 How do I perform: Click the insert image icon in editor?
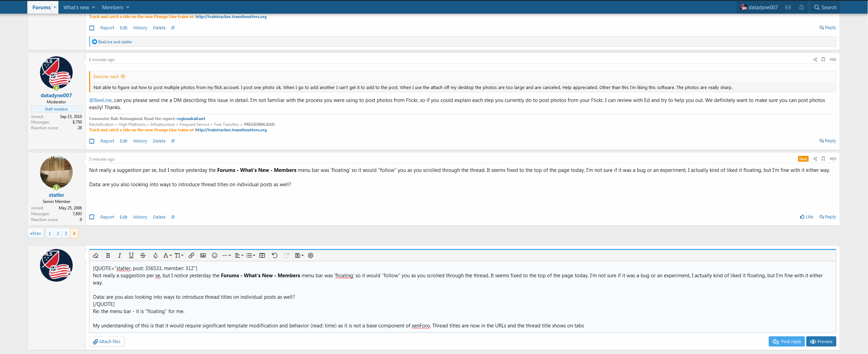[203, 255]
